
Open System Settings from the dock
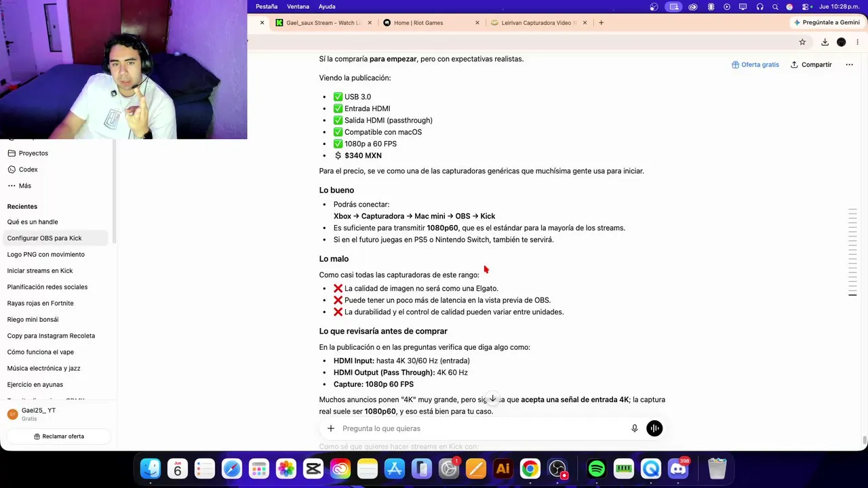[x=449, y=468]
